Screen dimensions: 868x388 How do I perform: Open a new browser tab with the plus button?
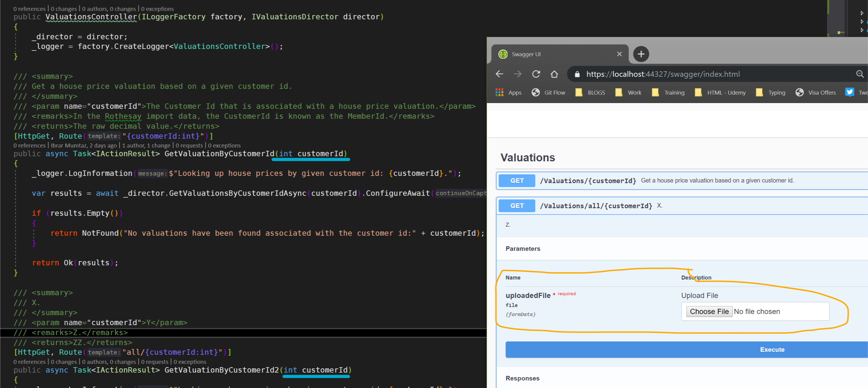coord(641,54)
